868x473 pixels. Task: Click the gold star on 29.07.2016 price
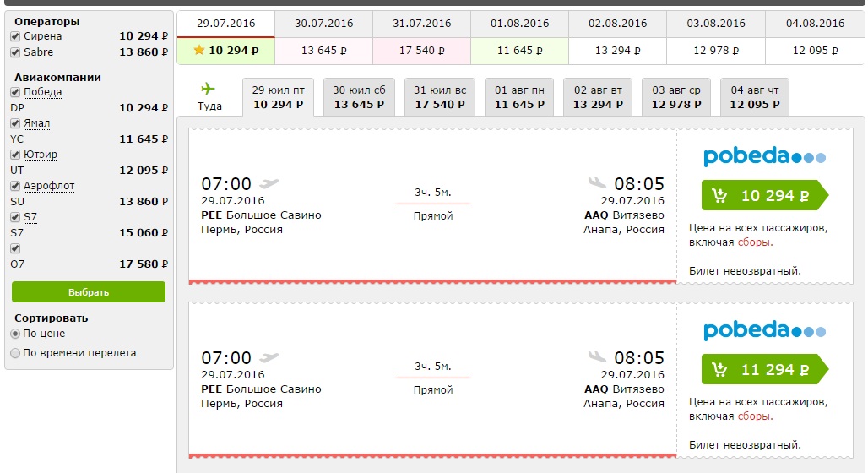coord(199,51)
